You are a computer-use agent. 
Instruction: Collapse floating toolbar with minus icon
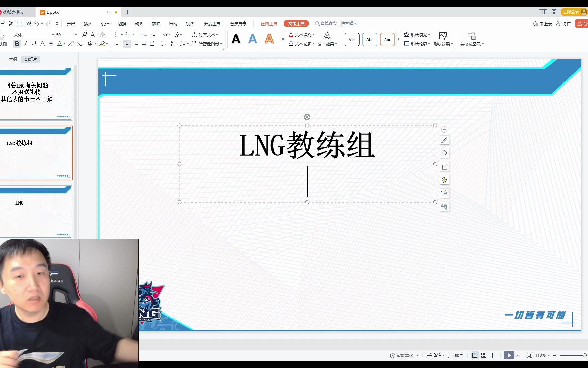444,129
